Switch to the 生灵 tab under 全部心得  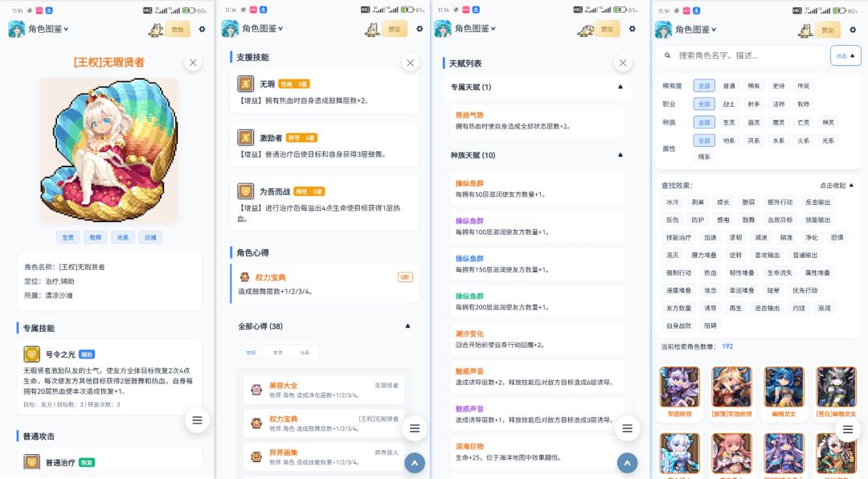(x=278, y=353)
